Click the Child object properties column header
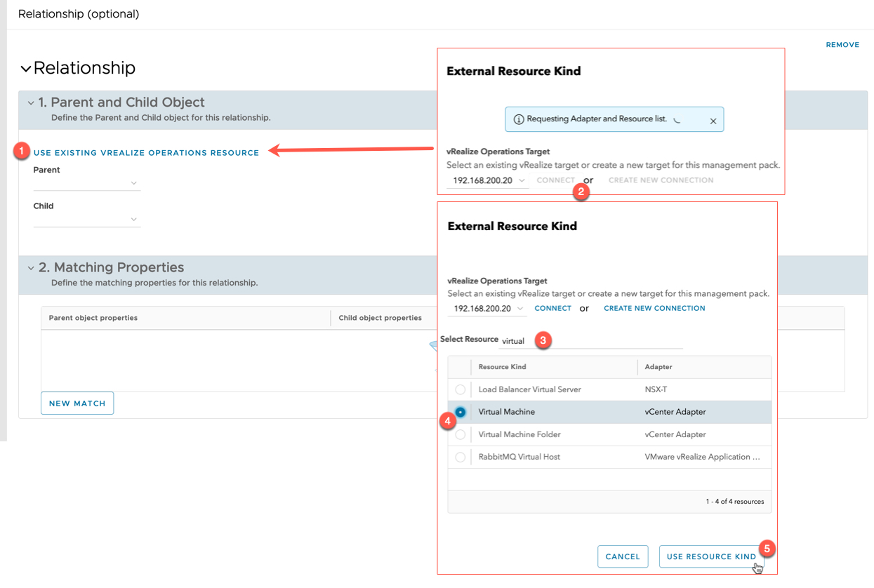The image size is (874, 588). coord(380,318)
